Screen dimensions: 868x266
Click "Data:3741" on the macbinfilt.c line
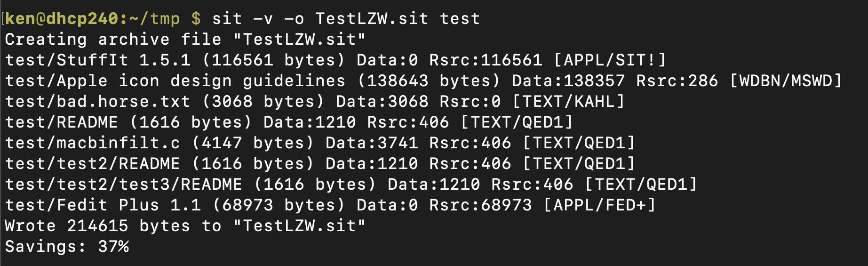[372, 143]
